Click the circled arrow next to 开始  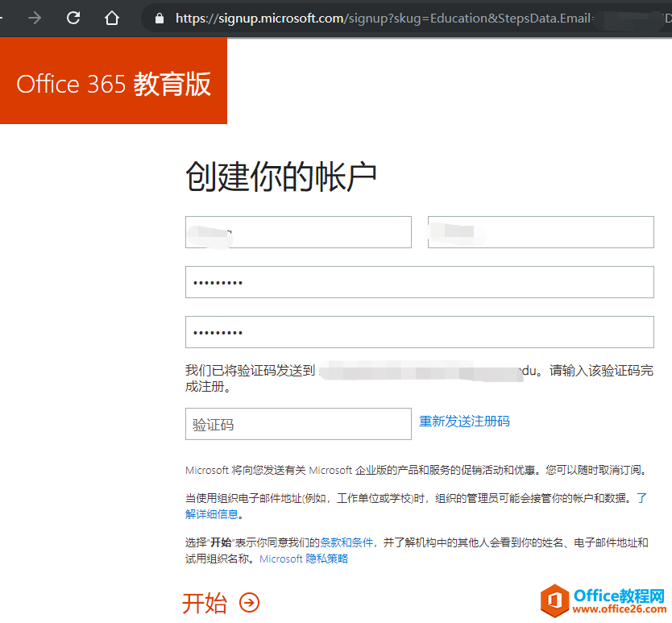click(249, 602)
